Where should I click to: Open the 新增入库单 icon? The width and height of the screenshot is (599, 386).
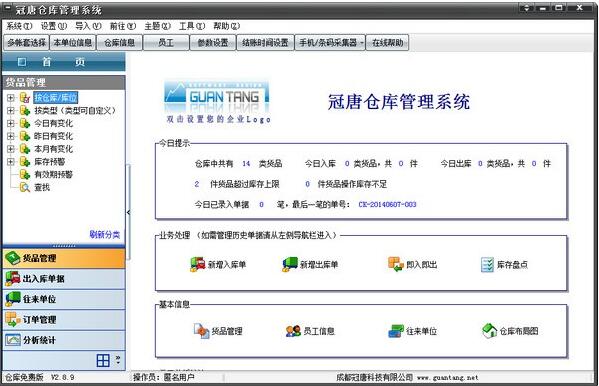(x=198, y=264)
